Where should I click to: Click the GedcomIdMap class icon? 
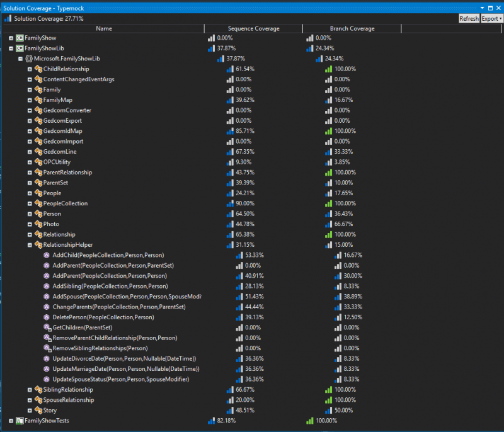click(x=38, y=131)
